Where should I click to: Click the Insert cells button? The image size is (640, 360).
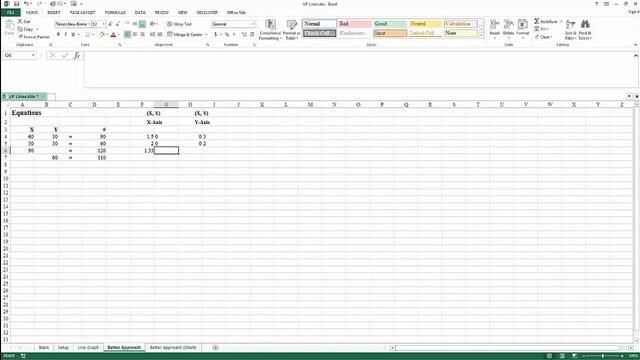click(x=494, y=29)
